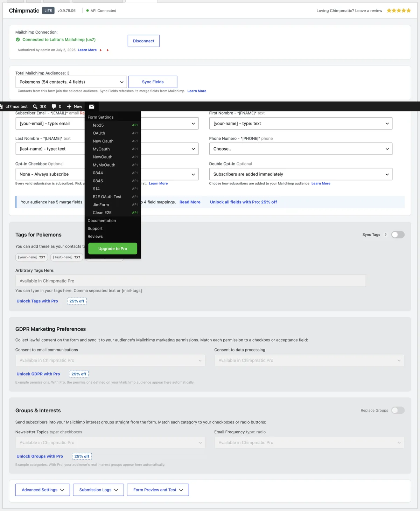
Task: Click Unlock Tags with Pro link
Action: (37, 301)
